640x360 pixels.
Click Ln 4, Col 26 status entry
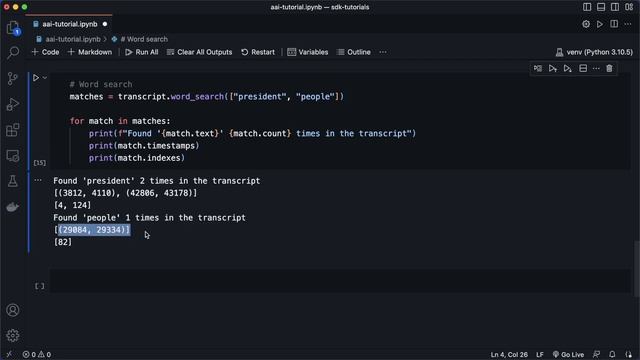click(x=509, y=354)
